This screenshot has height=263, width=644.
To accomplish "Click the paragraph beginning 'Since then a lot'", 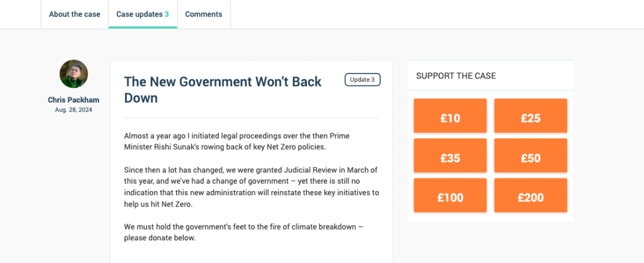I will coord(251,187).
